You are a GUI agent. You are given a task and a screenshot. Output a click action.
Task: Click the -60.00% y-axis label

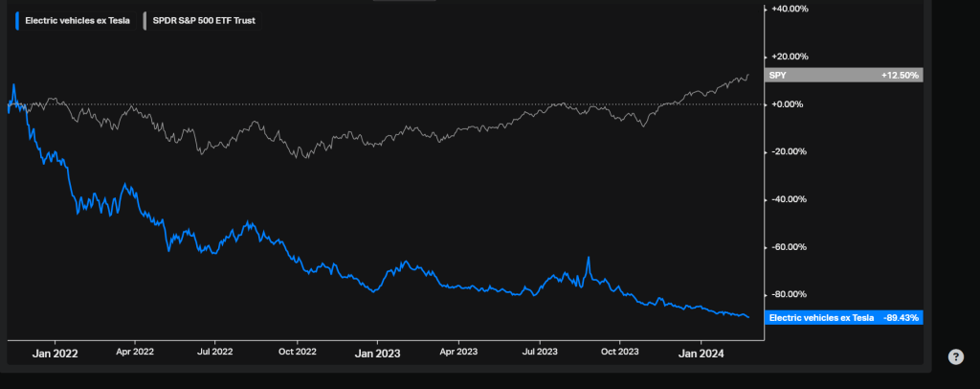[x=791, y=247]
